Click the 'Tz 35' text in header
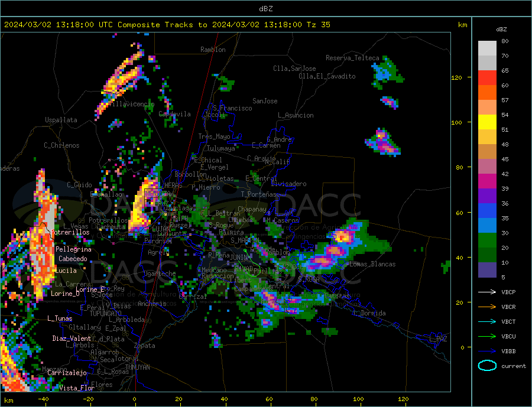532x407 pixels. tap(318, 25)
